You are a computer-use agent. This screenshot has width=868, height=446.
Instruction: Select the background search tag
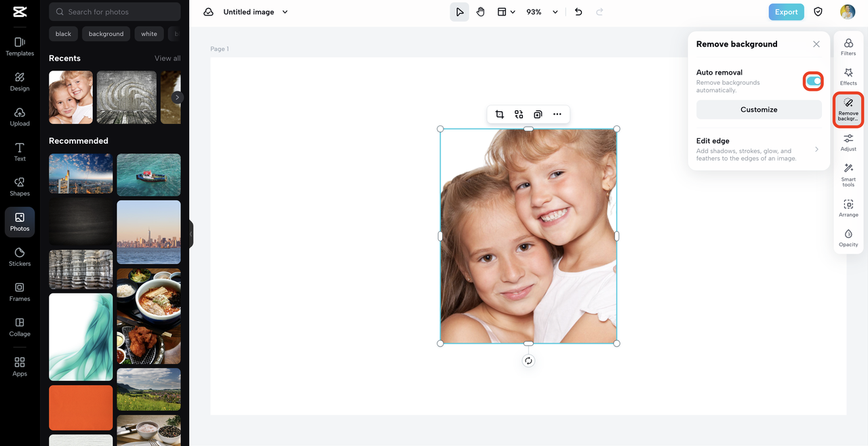[106, 34]
